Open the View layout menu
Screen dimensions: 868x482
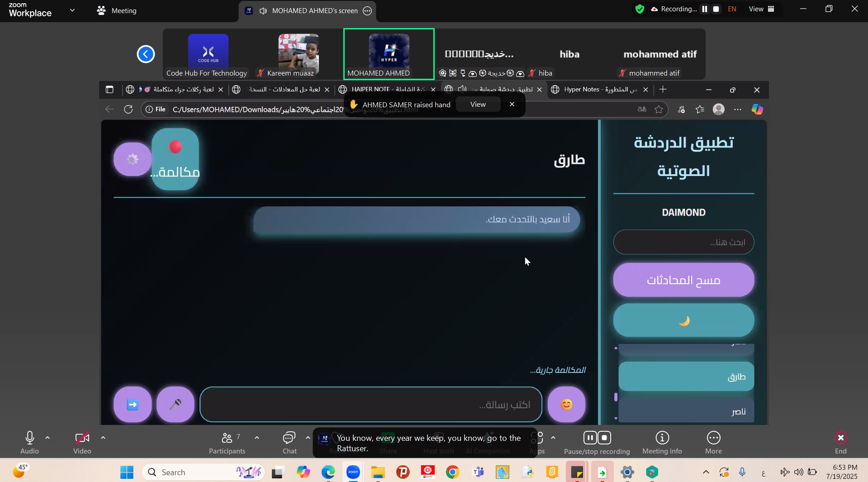[762, 9]
